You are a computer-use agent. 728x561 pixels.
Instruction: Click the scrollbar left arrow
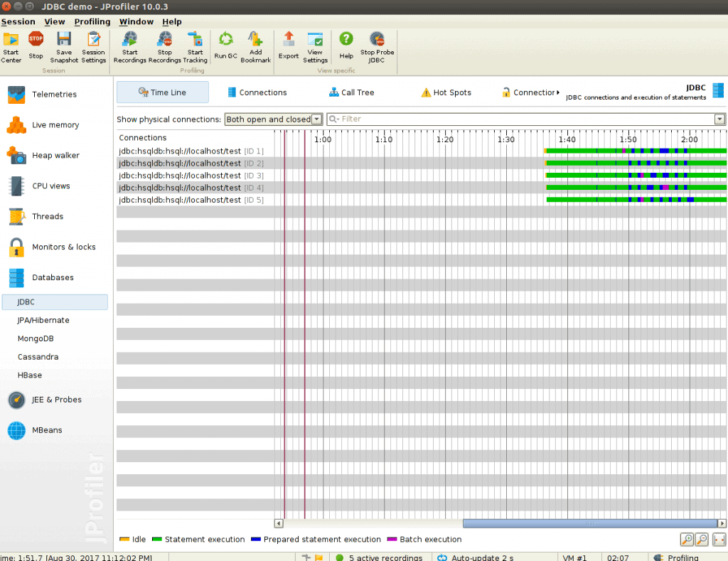279,523
